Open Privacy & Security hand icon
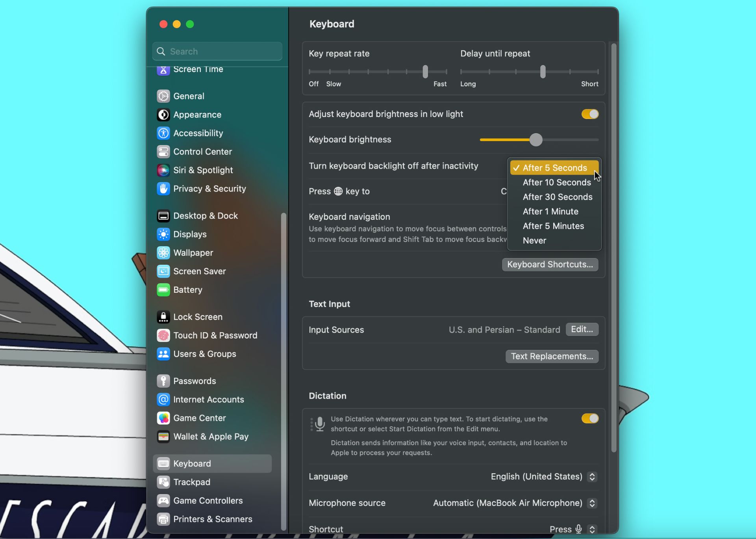The image size is (756, 539). coord(163,189)
